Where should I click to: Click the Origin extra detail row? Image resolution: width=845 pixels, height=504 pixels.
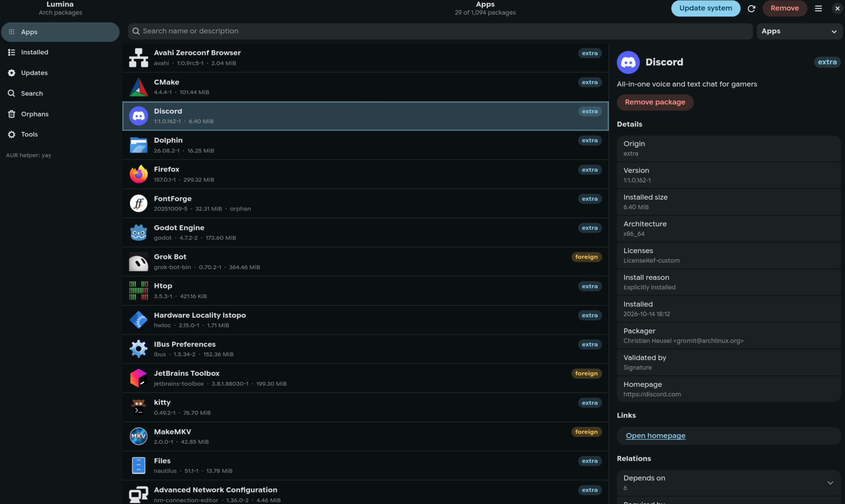point(728,149)
